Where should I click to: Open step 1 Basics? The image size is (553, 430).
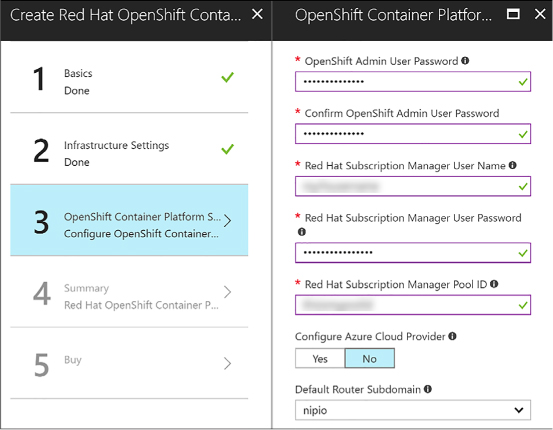[x=129, y=78]
